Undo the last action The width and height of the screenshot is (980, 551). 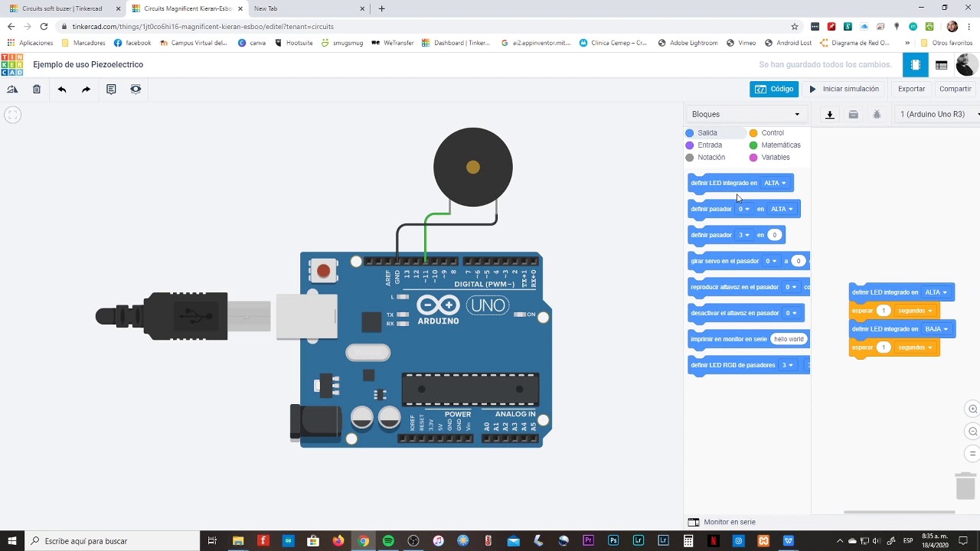click(x=62, y=90)
